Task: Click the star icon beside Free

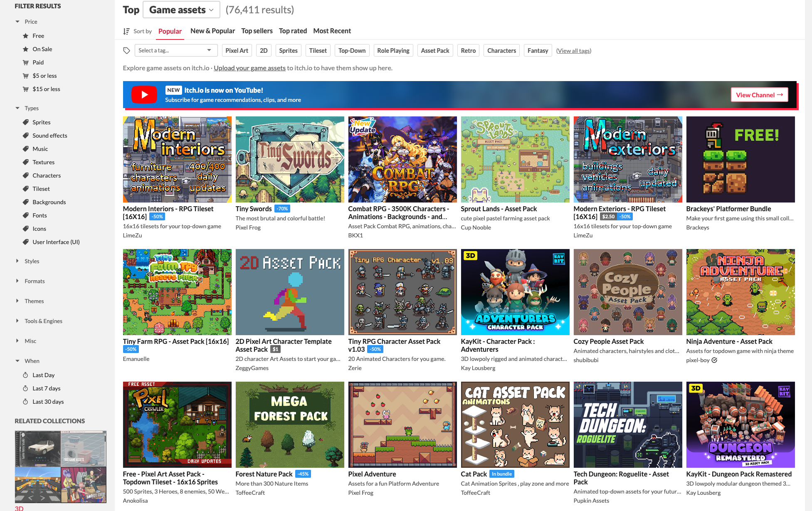Action: (26, 36)
